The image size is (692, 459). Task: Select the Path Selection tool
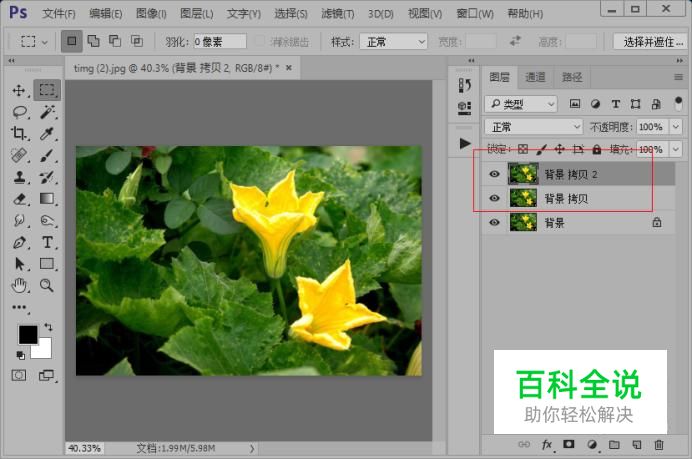(x=19, y=263)
